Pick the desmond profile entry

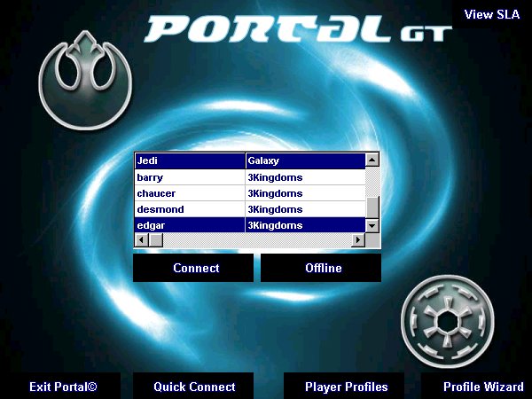[x=190, y=209]
